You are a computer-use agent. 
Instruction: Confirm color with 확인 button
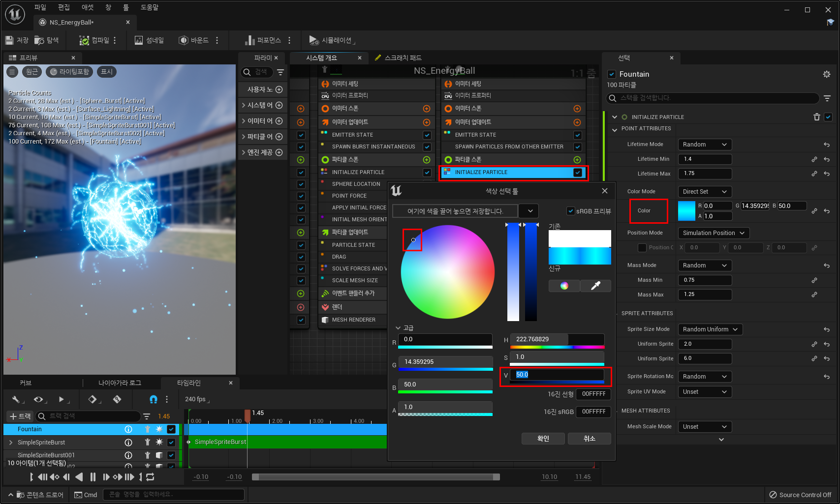[x=543, y=439]
